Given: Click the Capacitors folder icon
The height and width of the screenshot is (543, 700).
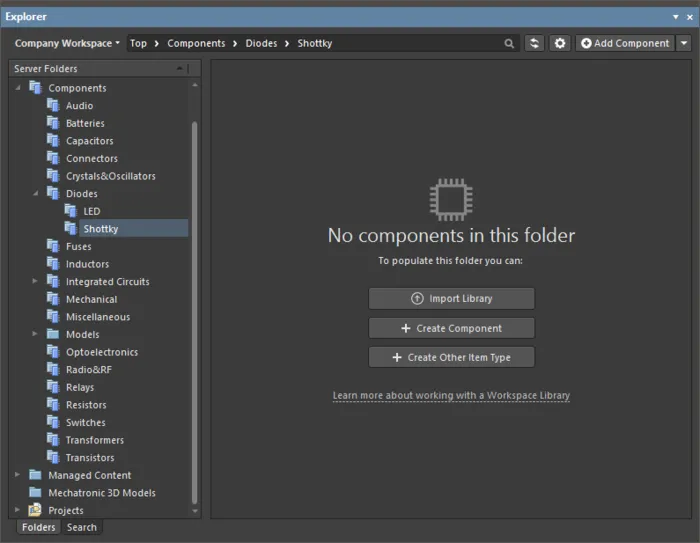Looking at the screenshot, I should tap(53, 141).
